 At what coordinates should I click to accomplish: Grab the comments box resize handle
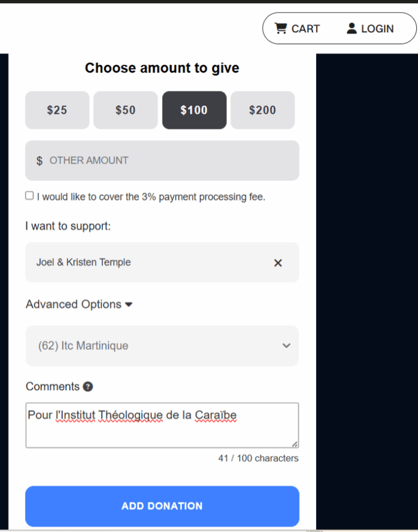pyautogui.click(x=294, y=444)
